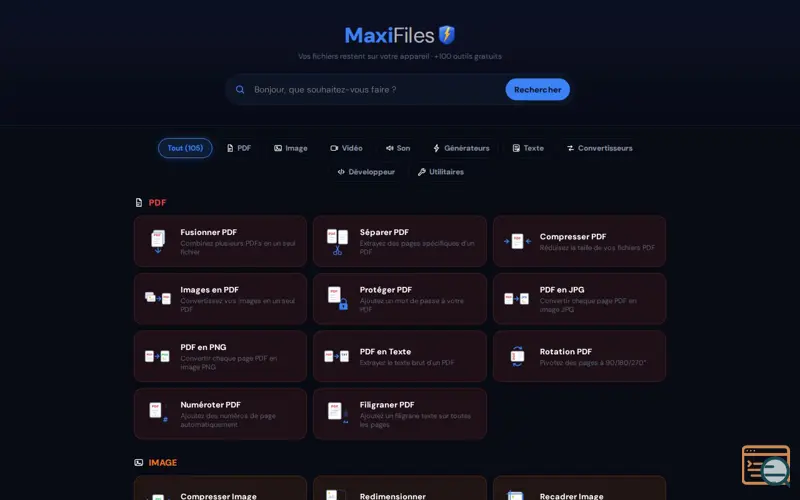Click the Images en PDF icon
This screenshot has width=800, height=500.
(158, 298)
